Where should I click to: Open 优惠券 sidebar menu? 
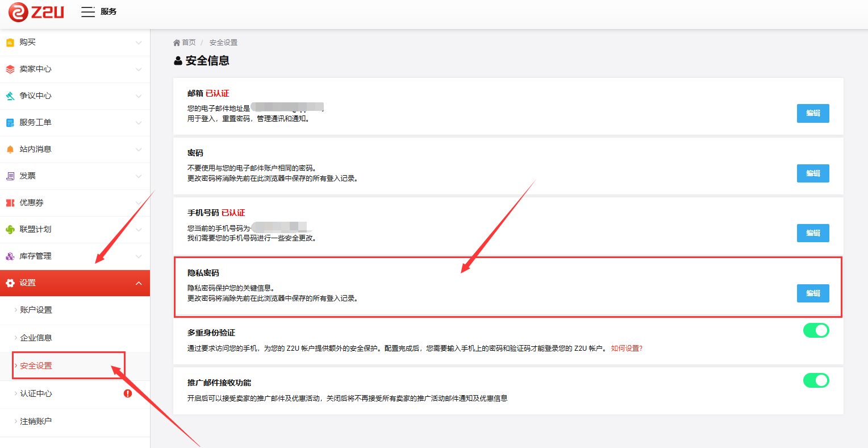pos(75,203)
